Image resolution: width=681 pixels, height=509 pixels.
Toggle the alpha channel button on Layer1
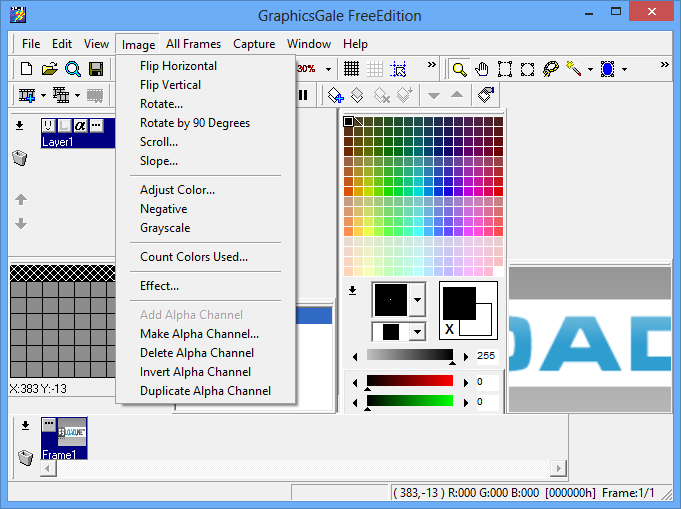coord(80,125)
